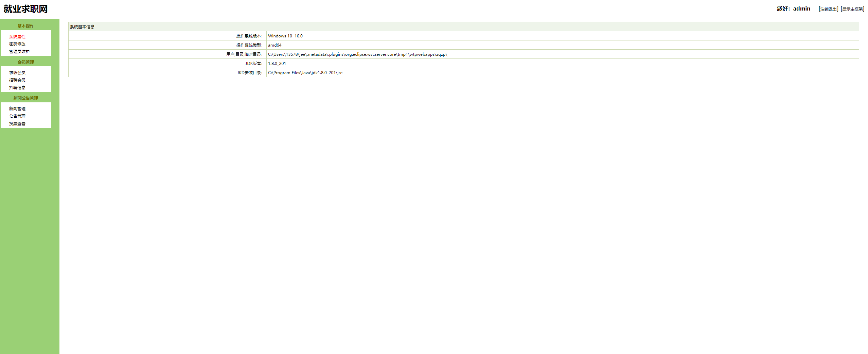Open 管理员维护 menu item
Viewport: 868px width, 354px height.
(19, 52)
